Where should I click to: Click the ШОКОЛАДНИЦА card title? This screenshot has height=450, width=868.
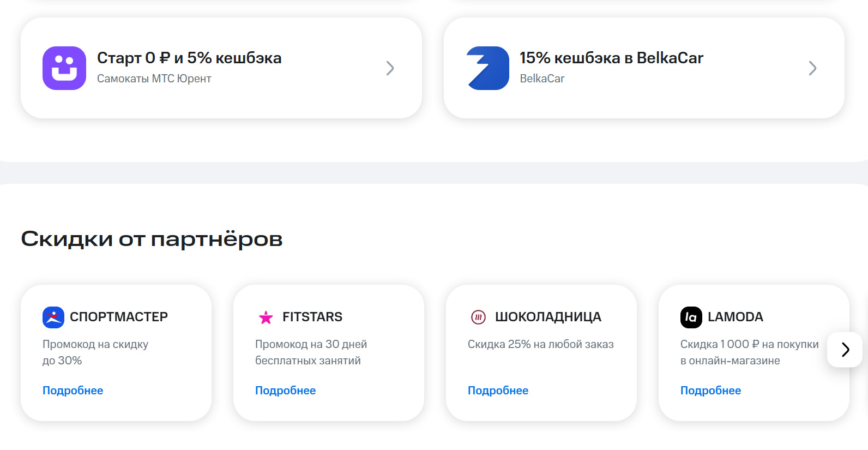(548, 317)
